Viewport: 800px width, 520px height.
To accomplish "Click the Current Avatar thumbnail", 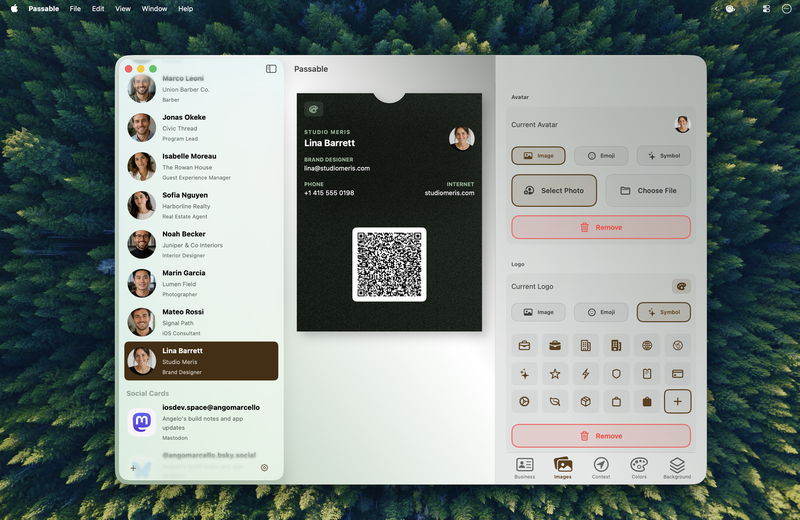I will (x=682, y=124).
